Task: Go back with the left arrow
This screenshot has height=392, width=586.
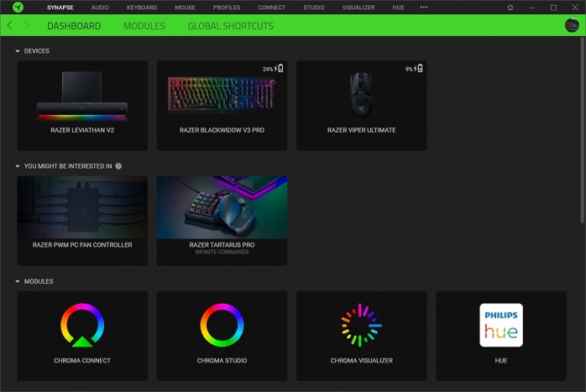Action: pos(10,25)
